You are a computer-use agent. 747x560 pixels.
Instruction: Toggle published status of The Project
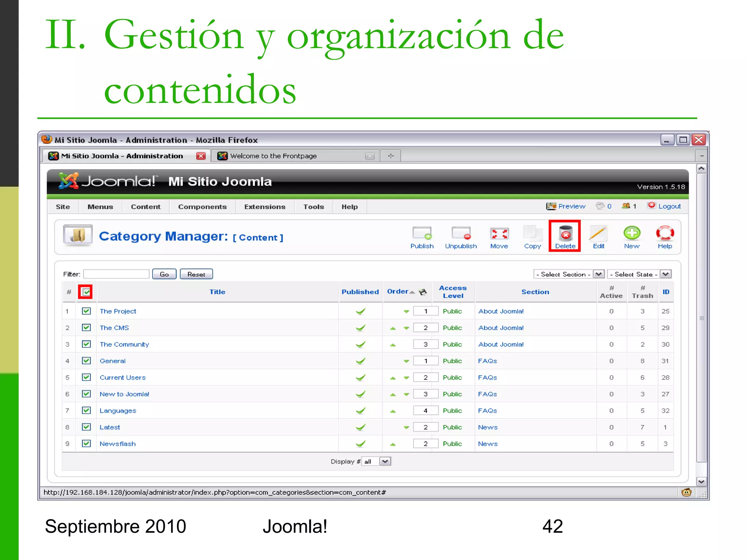click(x=360, y=311)
